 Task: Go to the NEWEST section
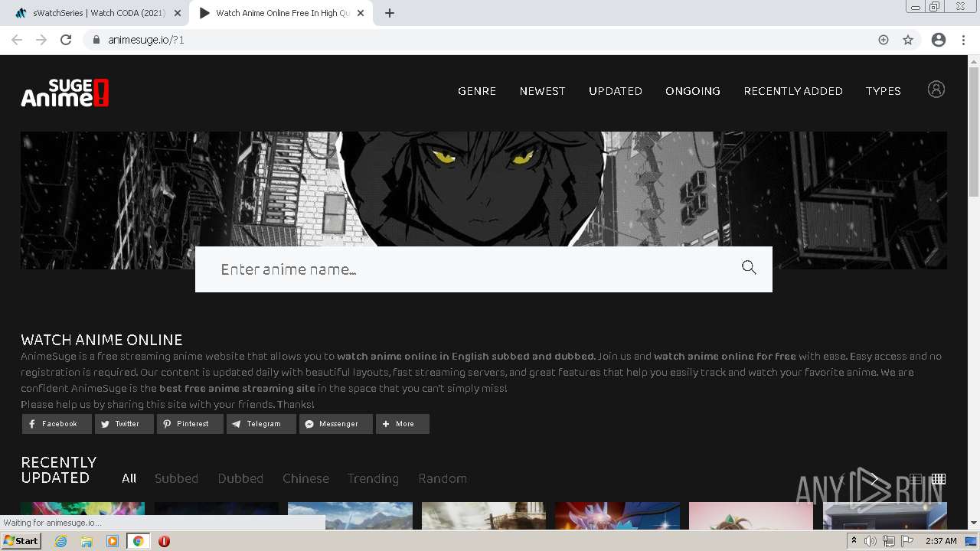point(542,91)
